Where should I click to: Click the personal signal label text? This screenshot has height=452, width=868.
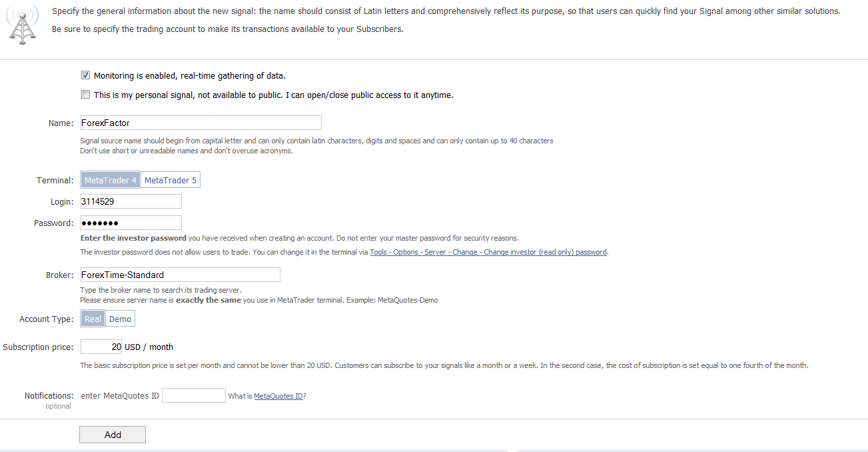click(x=273, y=95)
